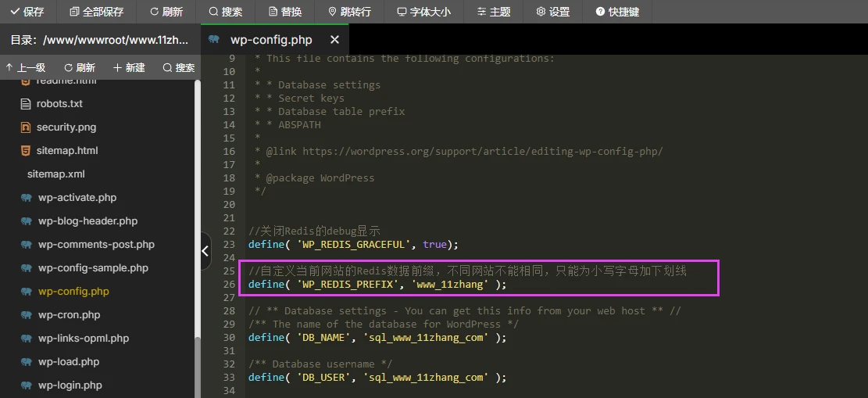Open the 字体大小 font size option

(x=424, y=12)
